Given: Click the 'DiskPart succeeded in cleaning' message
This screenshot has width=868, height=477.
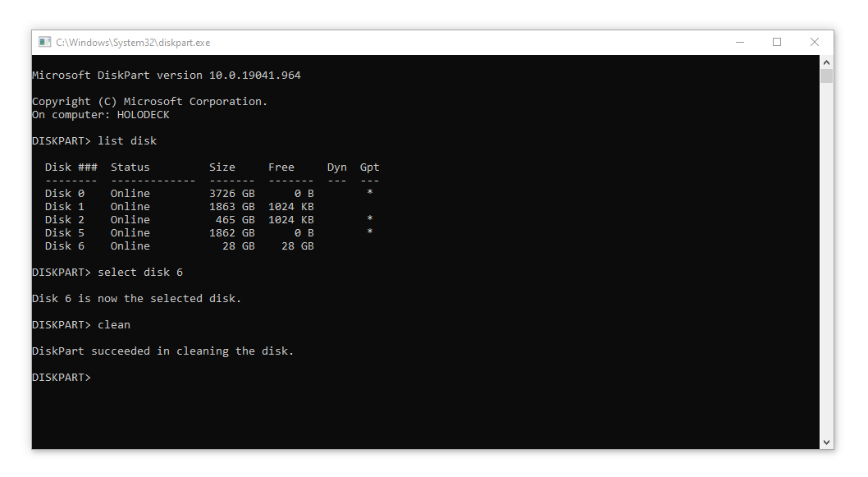Looking at the screenshot, I should [x=162, y=351].
